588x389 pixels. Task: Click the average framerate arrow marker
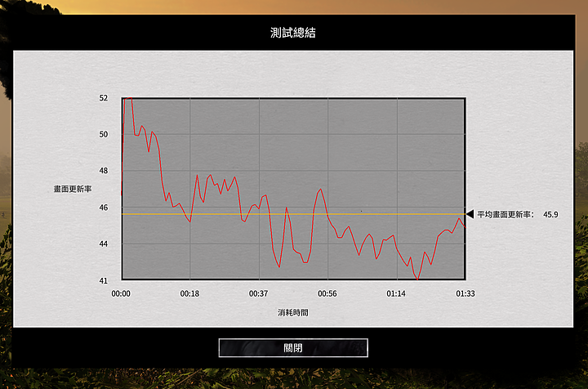pyautogui.click(x=470, y=214)
